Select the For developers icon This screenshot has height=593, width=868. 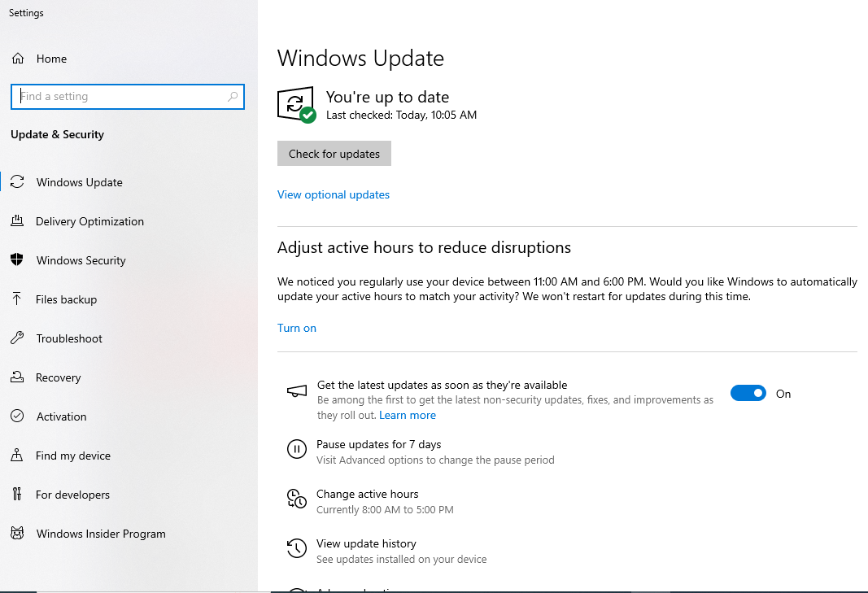pyautogui.click(x=17, y=495)
